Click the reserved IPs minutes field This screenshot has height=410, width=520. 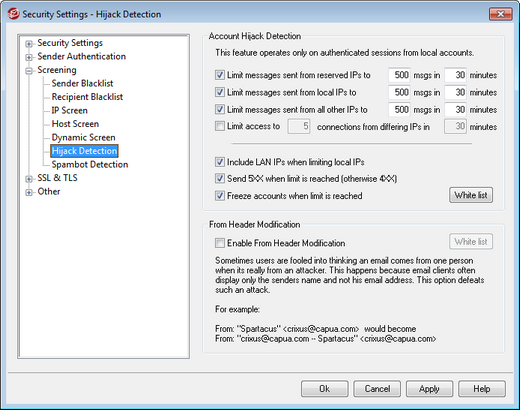click(455, 75)
